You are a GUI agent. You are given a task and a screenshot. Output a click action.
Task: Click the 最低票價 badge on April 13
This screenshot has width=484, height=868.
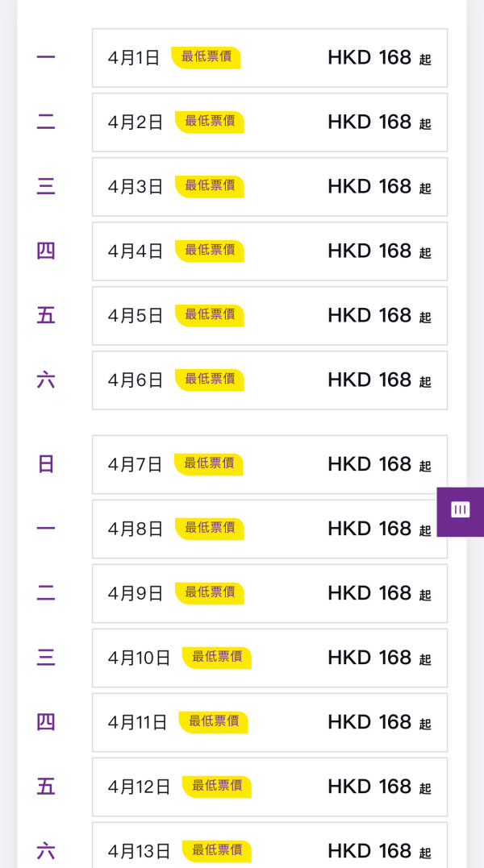[x=215, y=851]
